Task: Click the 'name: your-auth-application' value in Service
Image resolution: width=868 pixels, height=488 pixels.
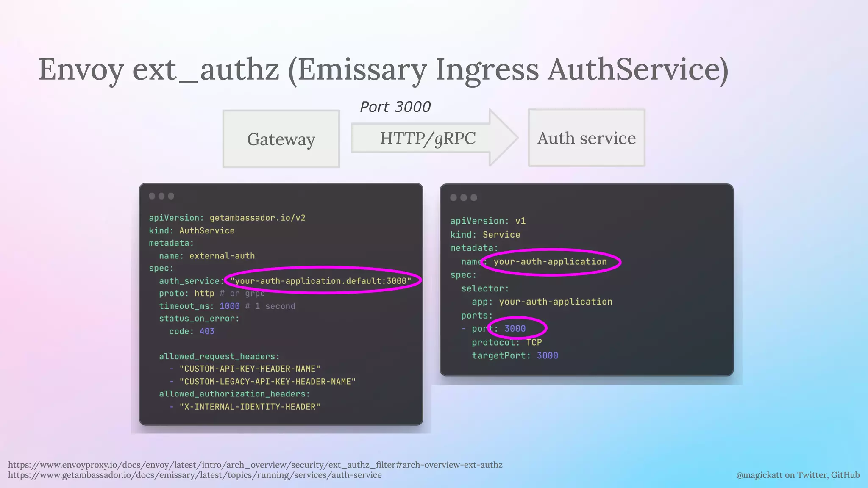Action: (550, 261)
